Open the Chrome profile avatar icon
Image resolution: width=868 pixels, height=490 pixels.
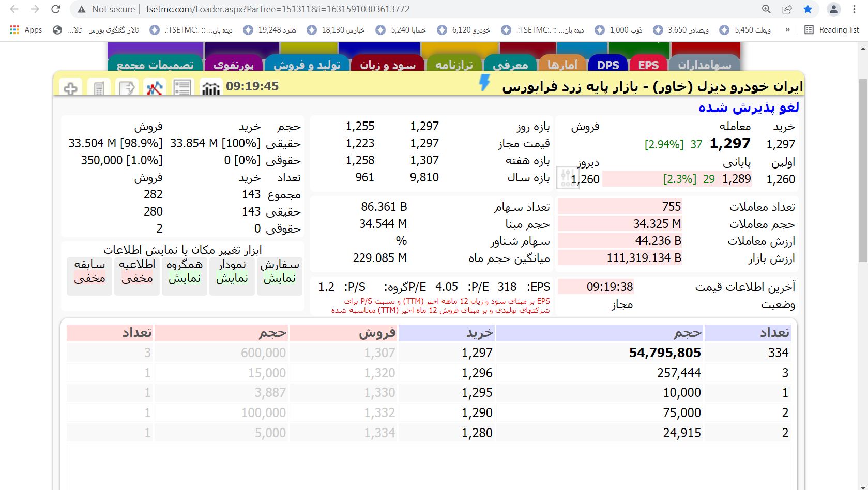tap(833, 9)
